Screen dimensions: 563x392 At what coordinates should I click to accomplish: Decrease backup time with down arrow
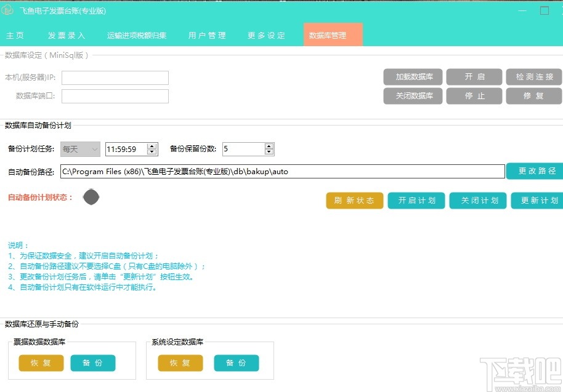tap(152, 152)
